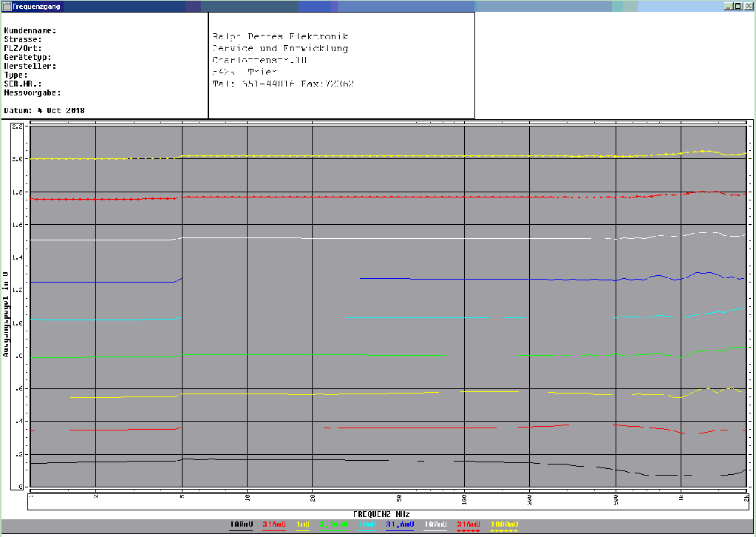Click the PLZ/Ort: label
Viewport: 756px width, 537px height.
tap(23, 48)
